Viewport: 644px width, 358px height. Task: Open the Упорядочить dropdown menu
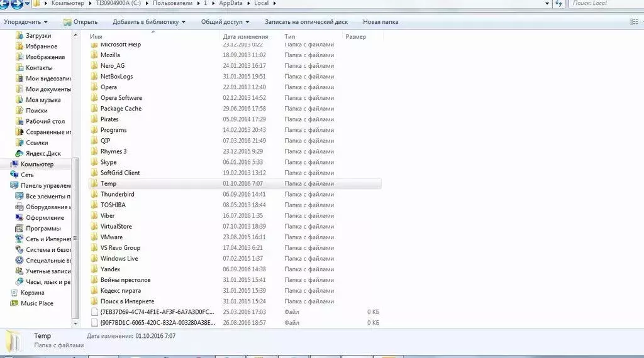tap(25, 22)
